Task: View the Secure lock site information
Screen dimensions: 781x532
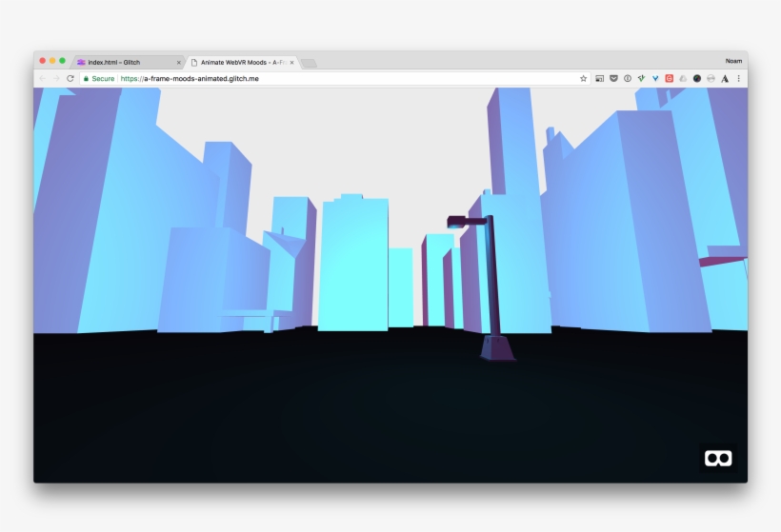Action: (99, 79)
